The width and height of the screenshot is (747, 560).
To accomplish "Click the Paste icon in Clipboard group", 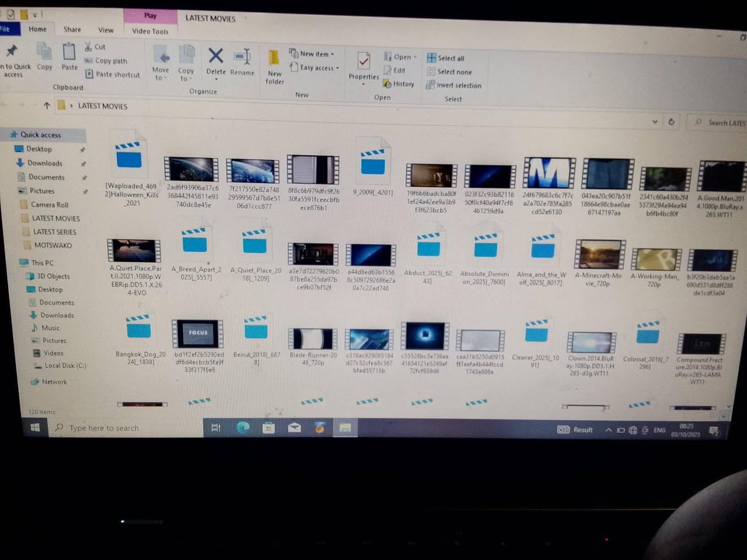I will point(69,54).
